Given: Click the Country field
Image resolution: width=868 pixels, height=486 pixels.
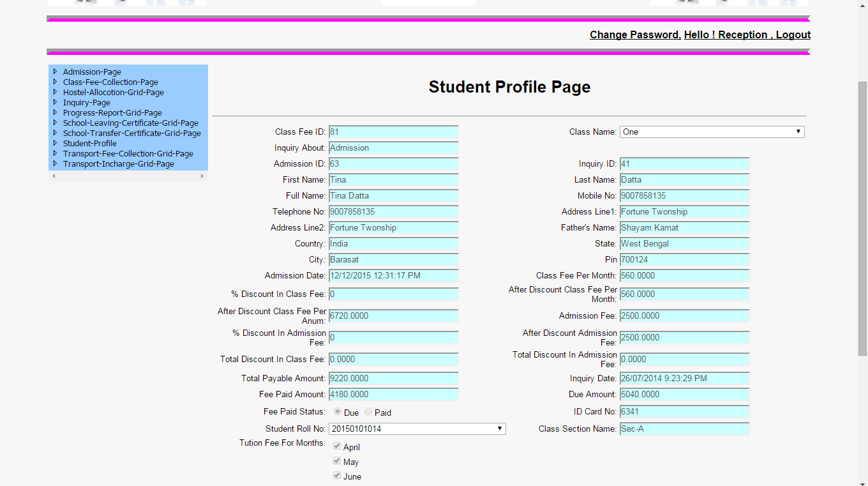Looking at the screenshot, I should click(394, 244).
